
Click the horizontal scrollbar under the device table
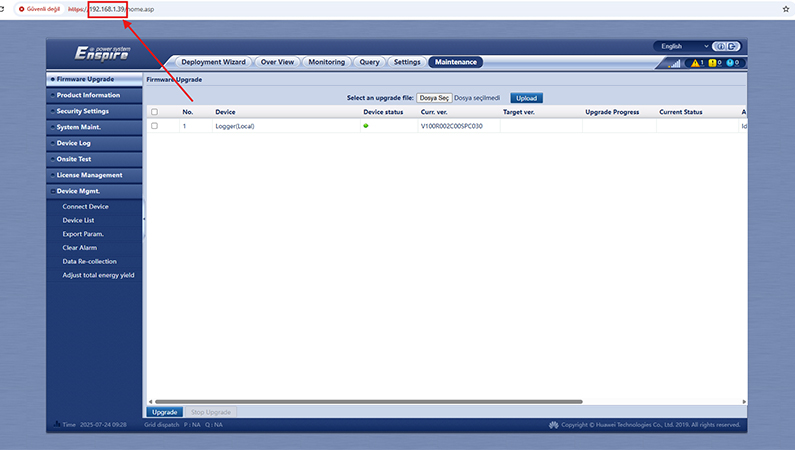[368, 402]
